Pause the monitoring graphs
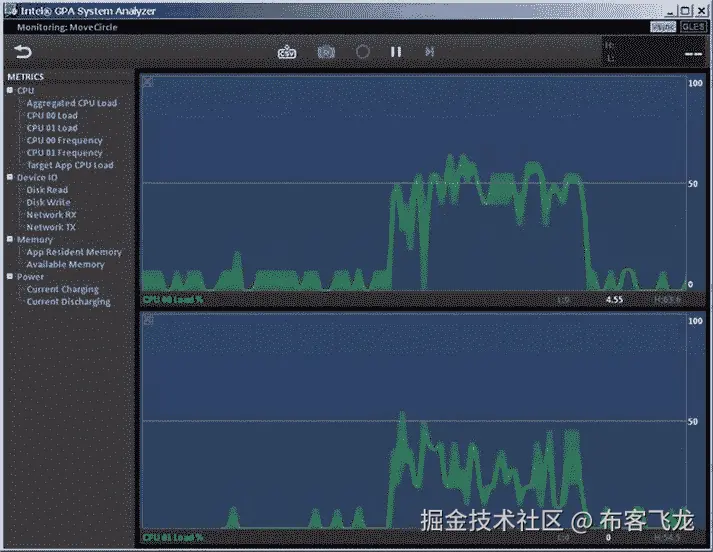 tap(396, 52)
